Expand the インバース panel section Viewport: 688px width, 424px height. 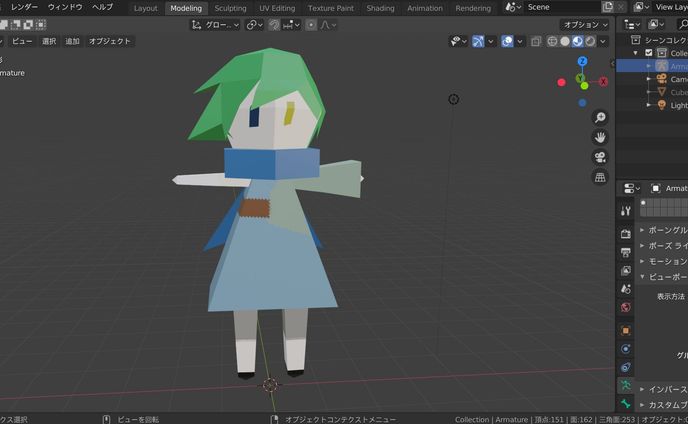pyautogui.click(x=660, y=389)
